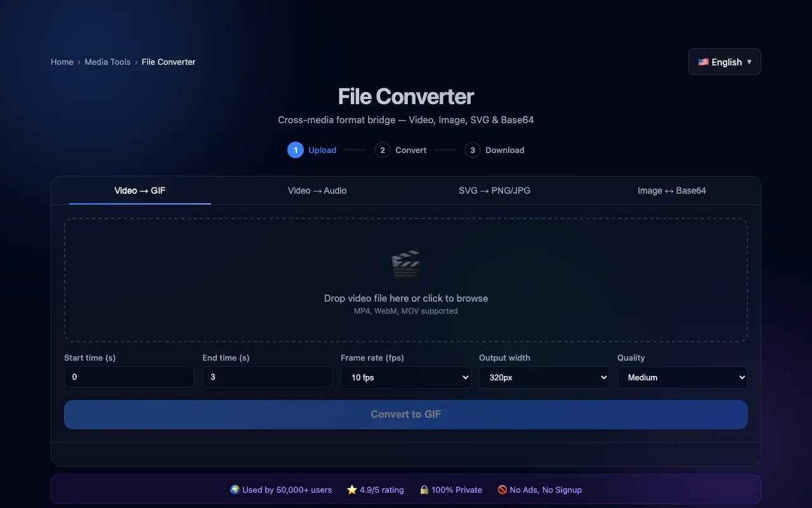The height and width of the screenshot is (508, 812).
Task: Click the globe icon beside user count
Action: click(x=235, y=490)
